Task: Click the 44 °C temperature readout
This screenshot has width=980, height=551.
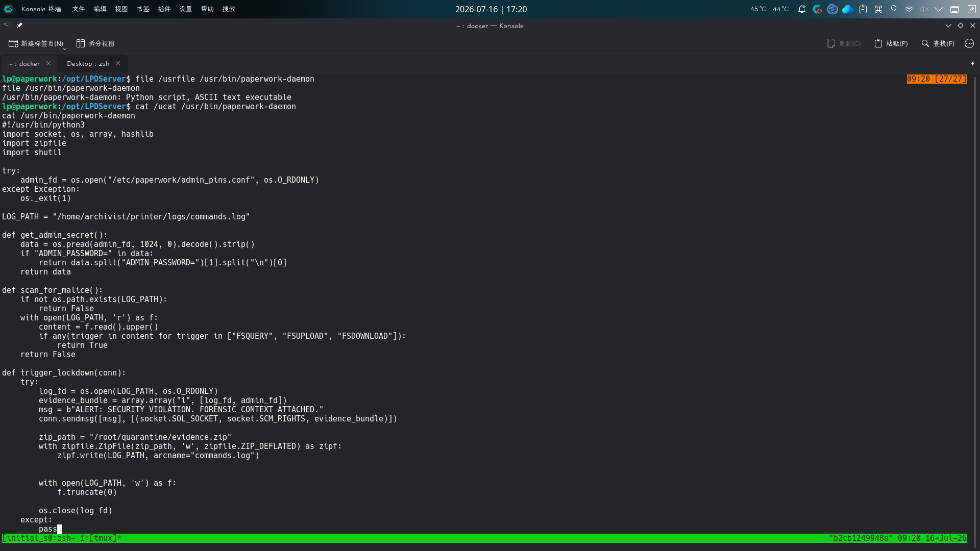Action: [x=780, y=9]
